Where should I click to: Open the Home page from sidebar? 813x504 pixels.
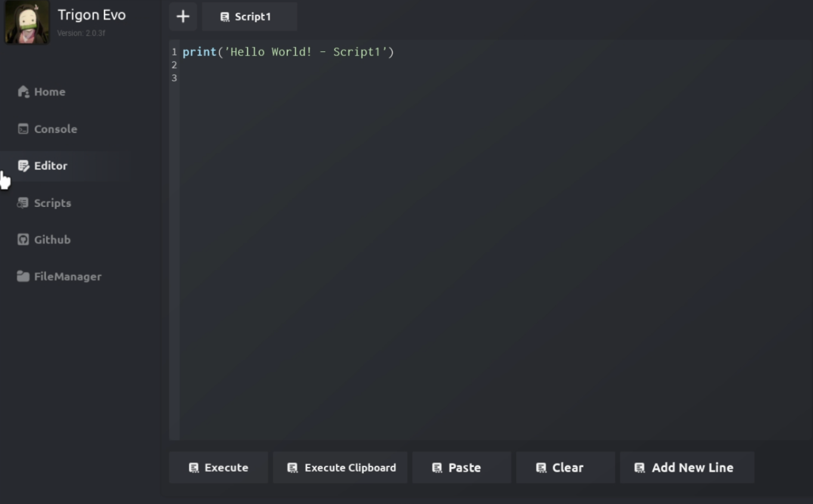42,92
